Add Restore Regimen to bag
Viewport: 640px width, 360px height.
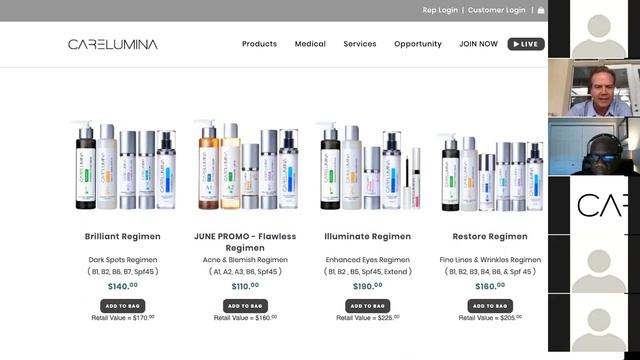click(490, 306)
